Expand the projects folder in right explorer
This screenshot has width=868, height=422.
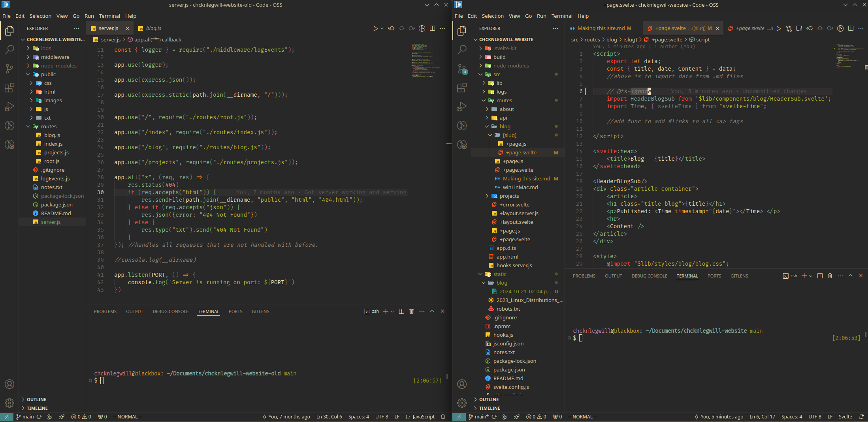518,196
